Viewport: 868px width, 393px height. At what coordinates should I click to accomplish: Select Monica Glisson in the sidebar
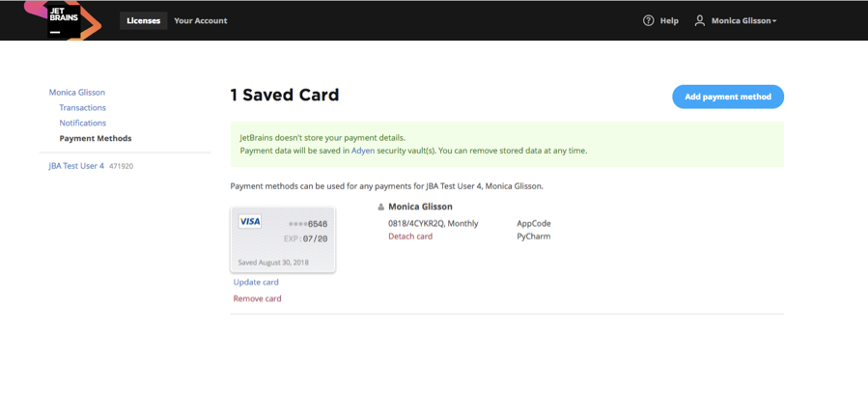point(77,93)
